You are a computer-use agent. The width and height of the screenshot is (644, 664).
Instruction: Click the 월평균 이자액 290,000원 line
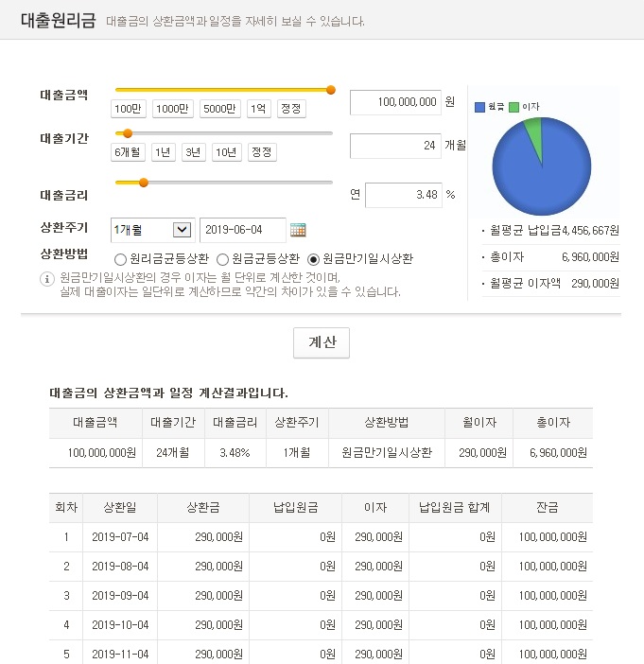550,284
